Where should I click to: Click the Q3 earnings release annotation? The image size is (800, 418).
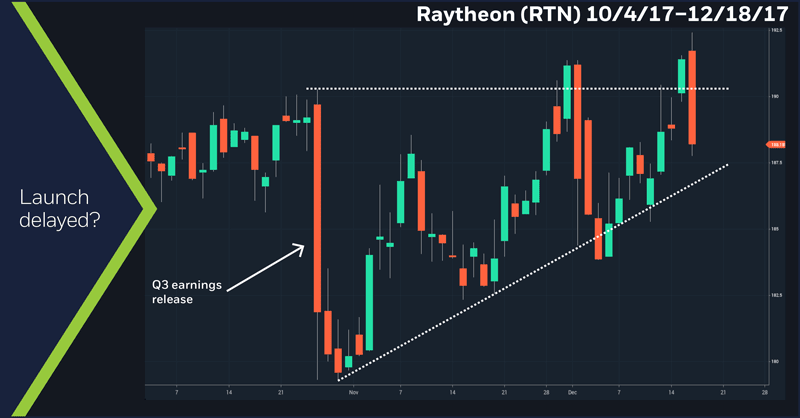[x=179, y=290]
